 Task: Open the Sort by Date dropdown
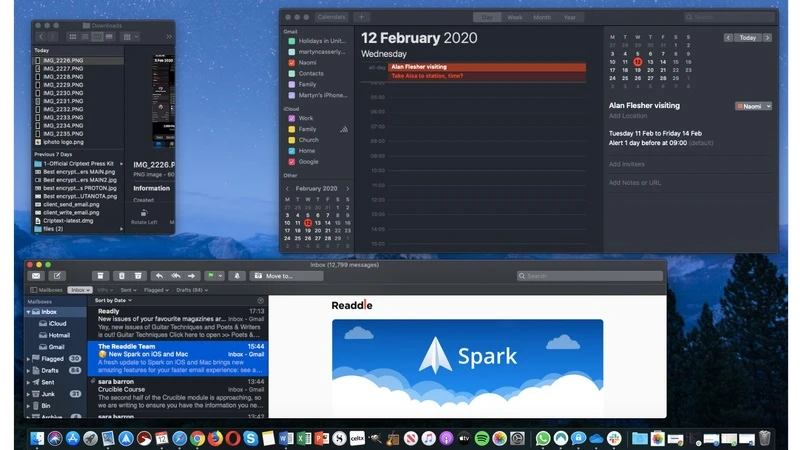(113, 300)
